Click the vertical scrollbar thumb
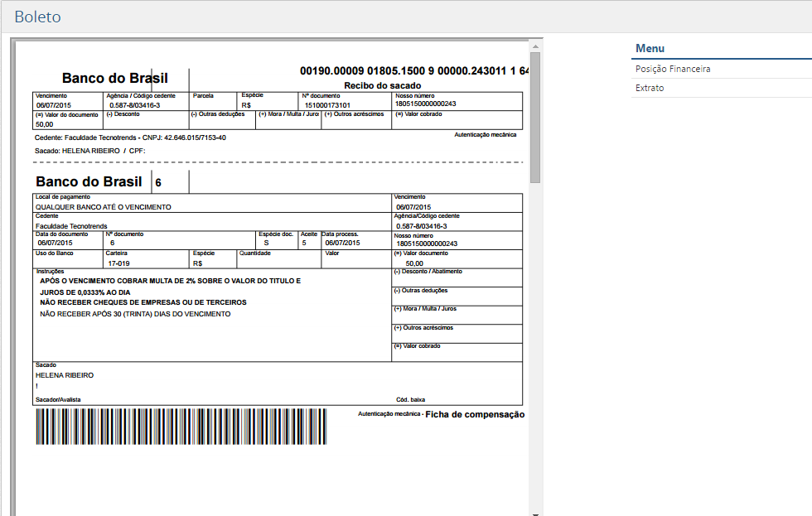This screenshot has height=516, width=812. point(535,116)
